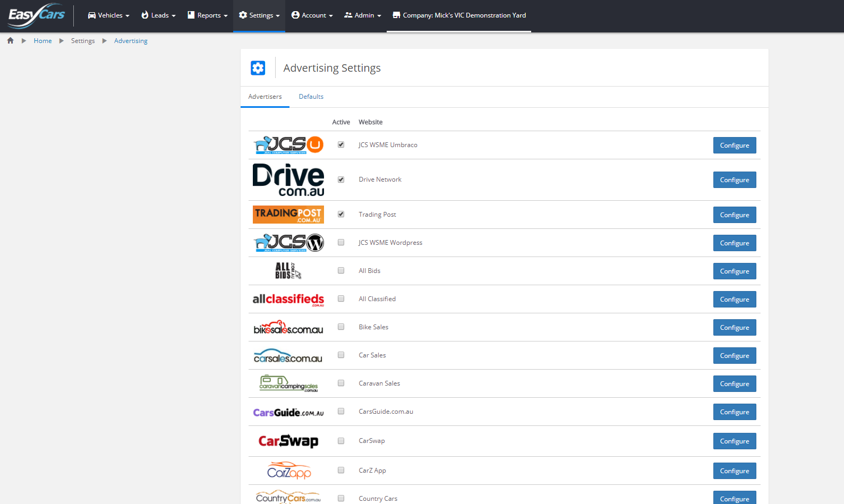
Task: Click the JCS Wordpress logo
Action: [288, 243]
